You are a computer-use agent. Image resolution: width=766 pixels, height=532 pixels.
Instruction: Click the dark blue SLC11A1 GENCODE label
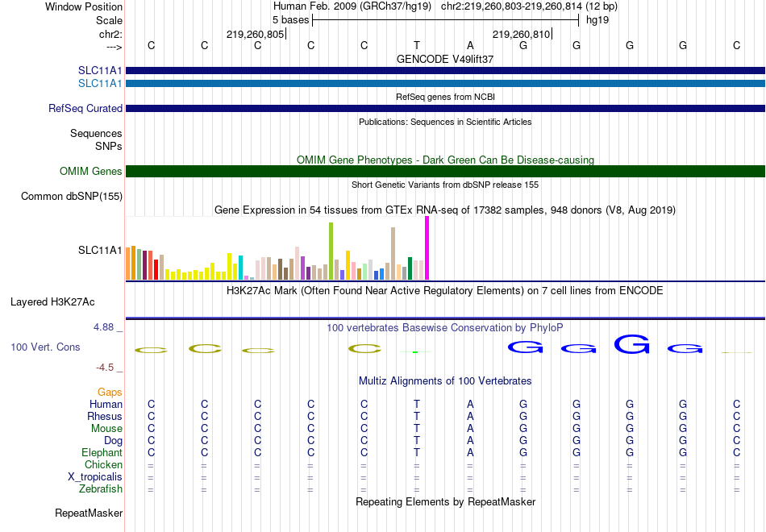pyautogui.click(x=100, y=71)
